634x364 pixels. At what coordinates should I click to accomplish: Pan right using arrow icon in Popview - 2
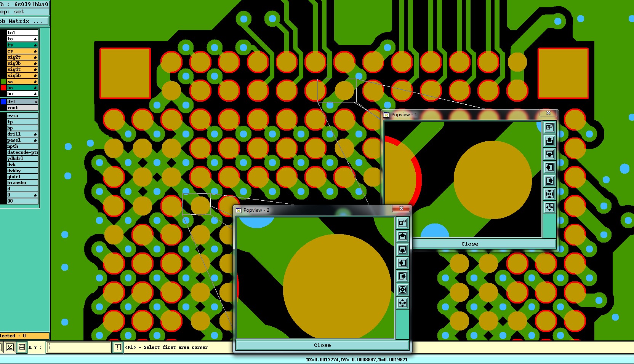(402, 276)
